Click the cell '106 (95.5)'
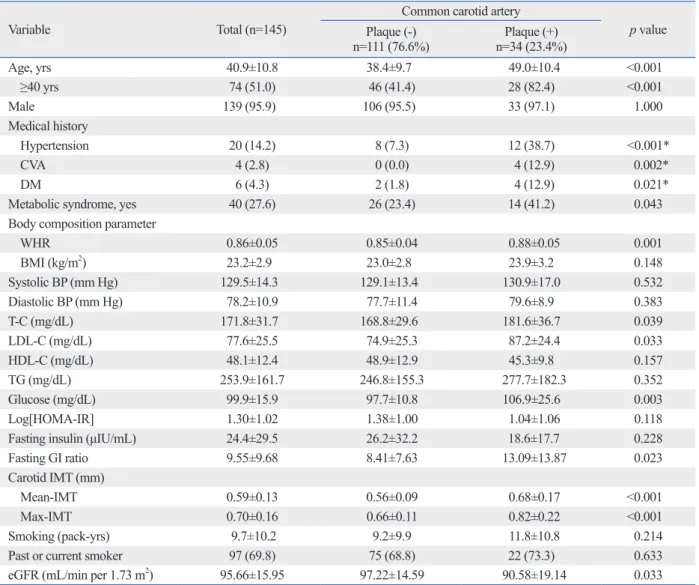 389,107
